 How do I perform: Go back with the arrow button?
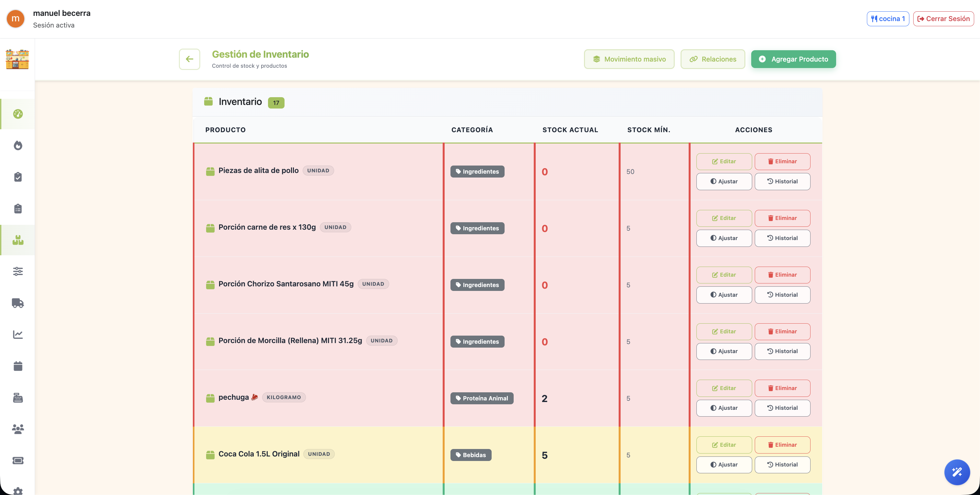pyautogui.click(x=190, y=59)
